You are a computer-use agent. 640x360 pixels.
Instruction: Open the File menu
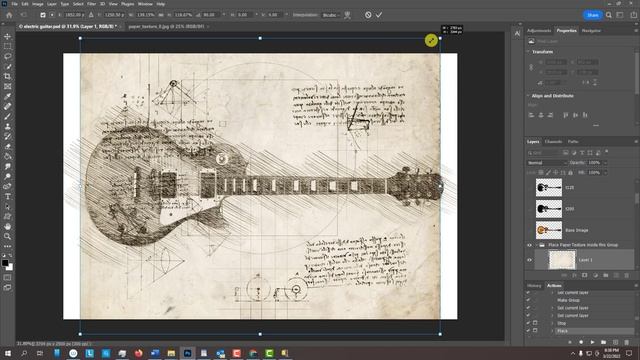(x=14, y=4)
